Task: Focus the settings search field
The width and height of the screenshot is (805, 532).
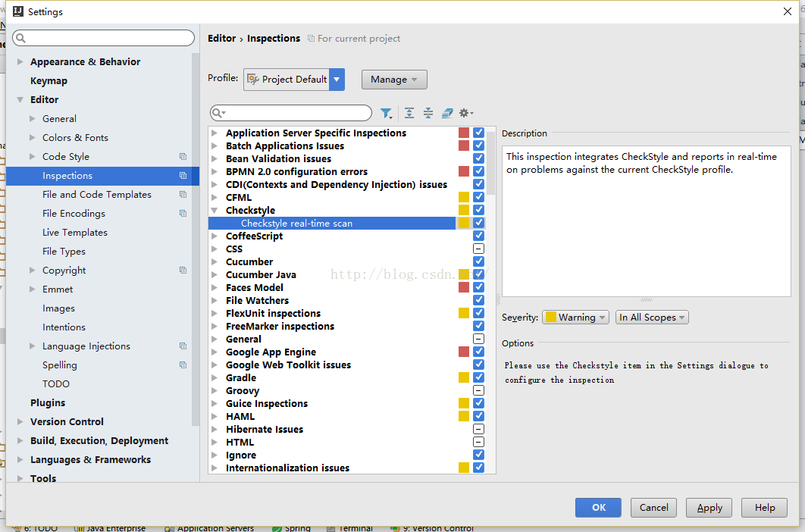Action: tap(104, 38)
